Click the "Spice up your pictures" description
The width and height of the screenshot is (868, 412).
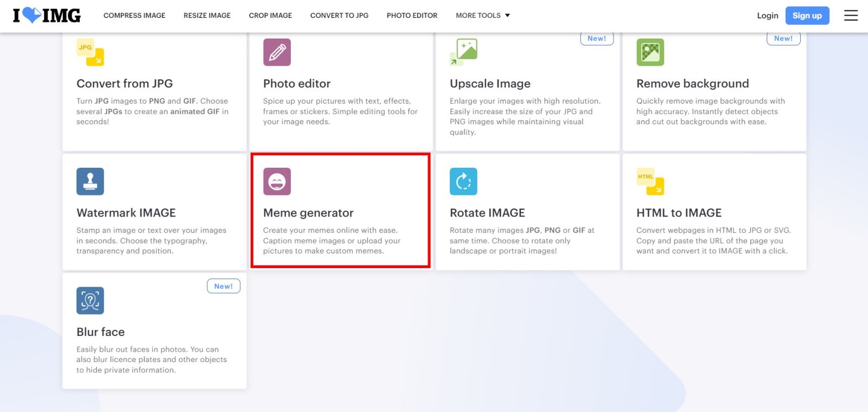click(340, 111)
